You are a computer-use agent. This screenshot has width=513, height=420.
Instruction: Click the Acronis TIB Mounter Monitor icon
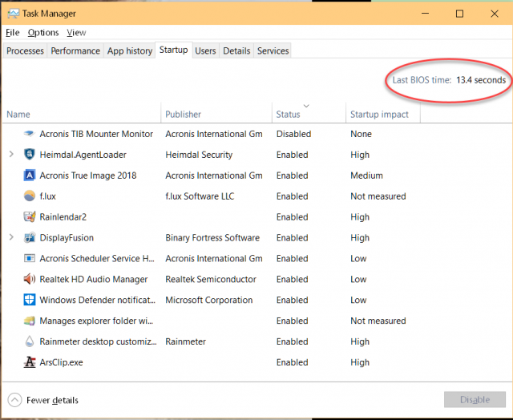29,134
